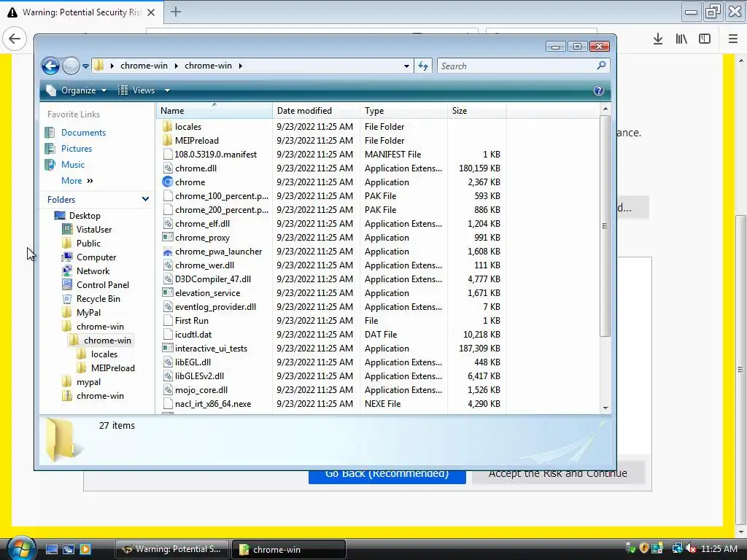Viewport: 747px width, 560px height.
Task: Open recent pages dropdown beside navigation arrows
Action: [86, 66]
